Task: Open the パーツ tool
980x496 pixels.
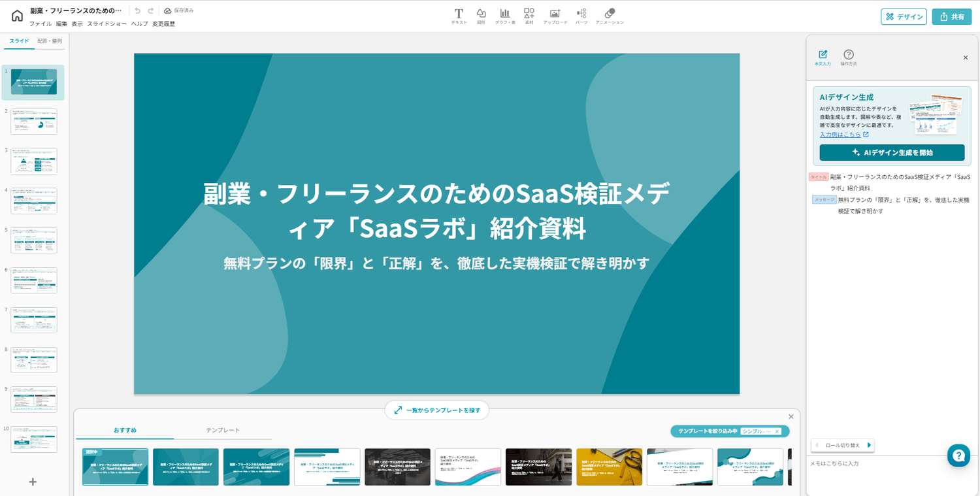Action: pyautogui.click(x=581, y=16)
